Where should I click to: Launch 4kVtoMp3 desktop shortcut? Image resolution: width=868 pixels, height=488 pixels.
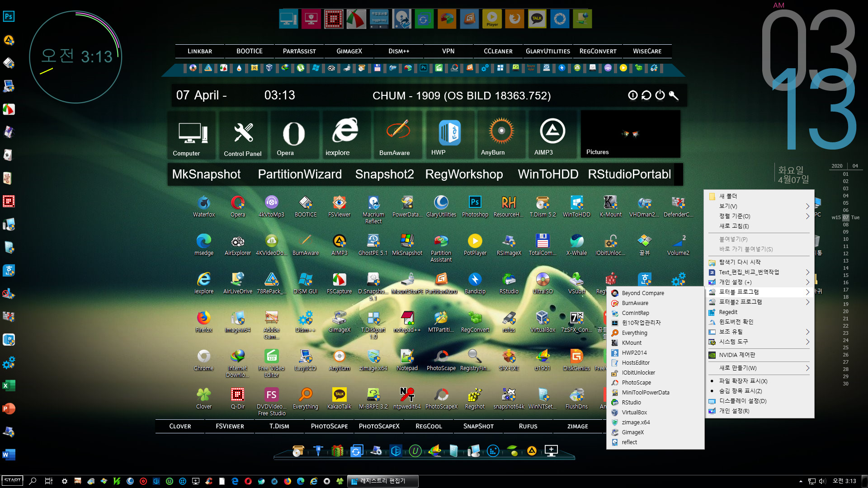[271, 206]
